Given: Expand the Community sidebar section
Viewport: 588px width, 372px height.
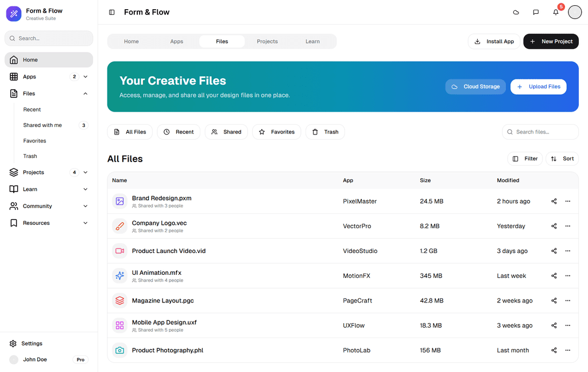Looking at the screenshot, I should [86, 206].
